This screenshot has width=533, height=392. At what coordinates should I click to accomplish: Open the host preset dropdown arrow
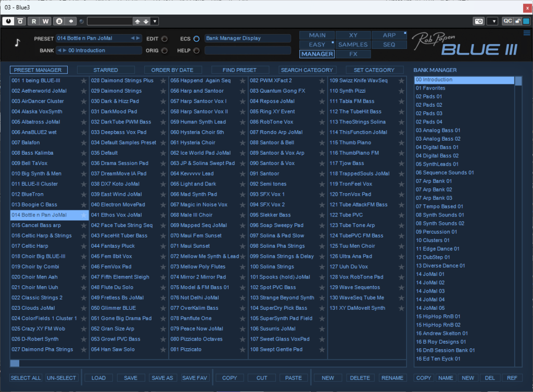tap(155, 21)
